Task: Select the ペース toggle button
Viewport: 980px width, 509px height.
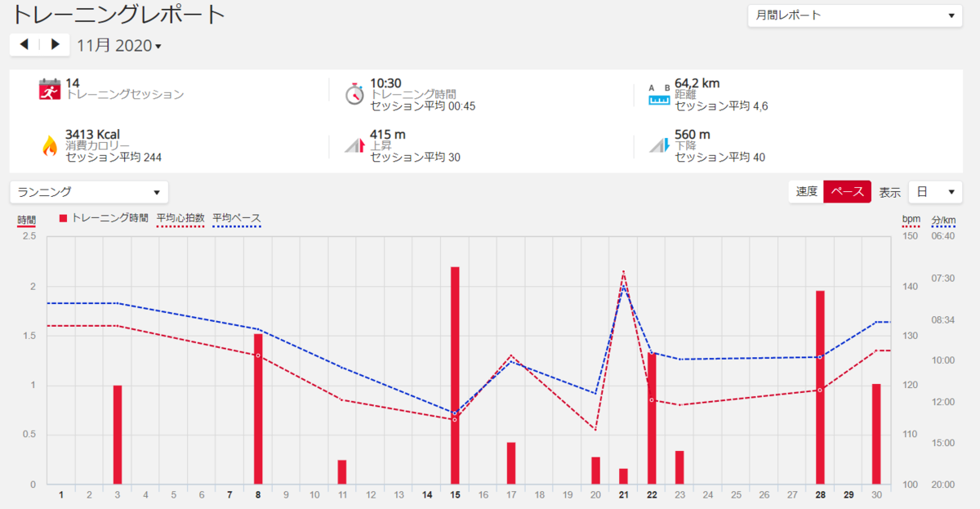Action: point(848,191)
